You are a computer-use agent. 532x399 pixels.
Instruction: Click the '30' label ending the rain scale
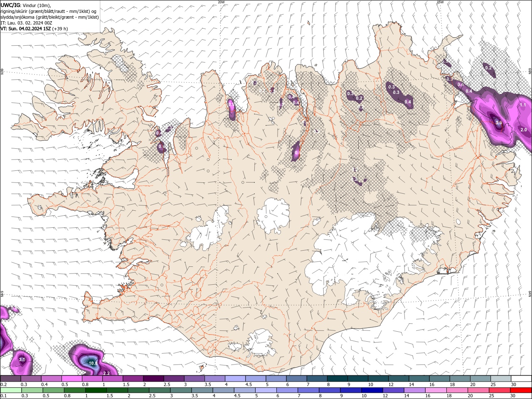click(x=512, y=396)
